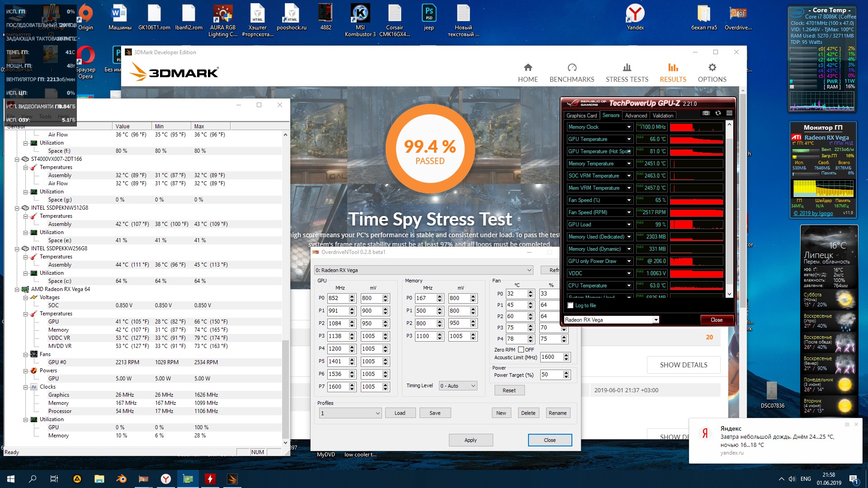868x488 pixels.
Task: Open GPU-Z hamburger menu
Action: [729, 113]
